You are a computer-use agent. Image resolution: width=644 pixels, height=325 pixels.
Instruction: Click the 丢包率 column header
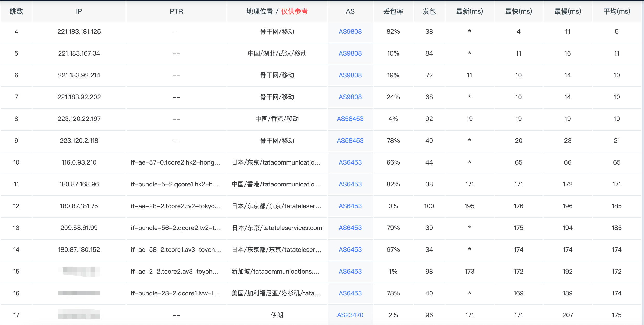tap(393, 11)
